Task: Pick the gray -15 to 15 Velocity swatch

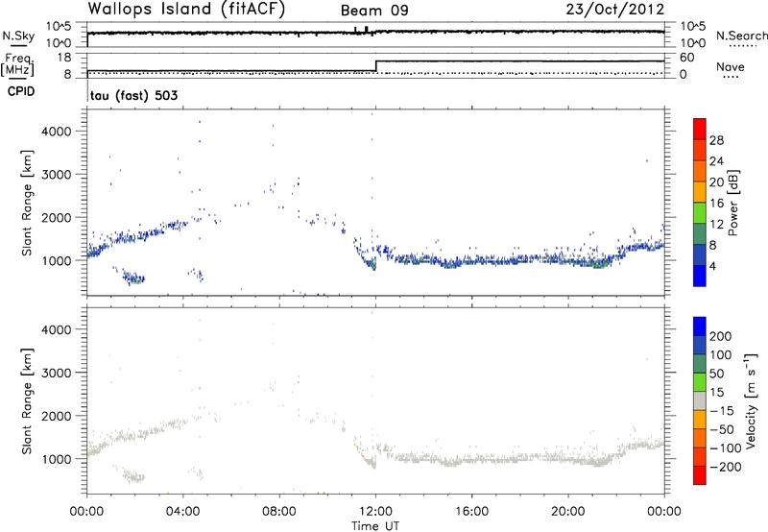Action: tap(700, 401)
